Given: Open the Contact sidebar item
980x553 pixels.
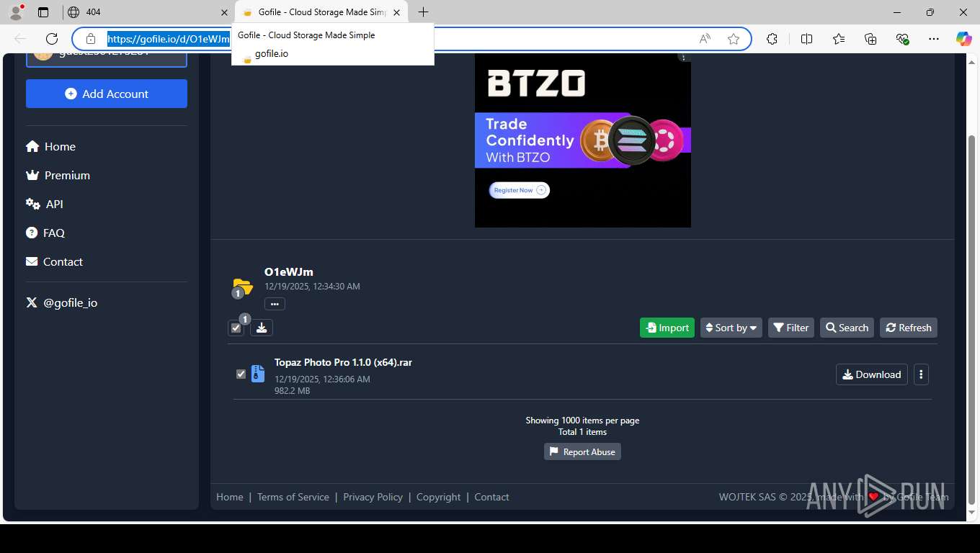Looking at the screenshot, I should pyautogui.click(x=54, y=261).
